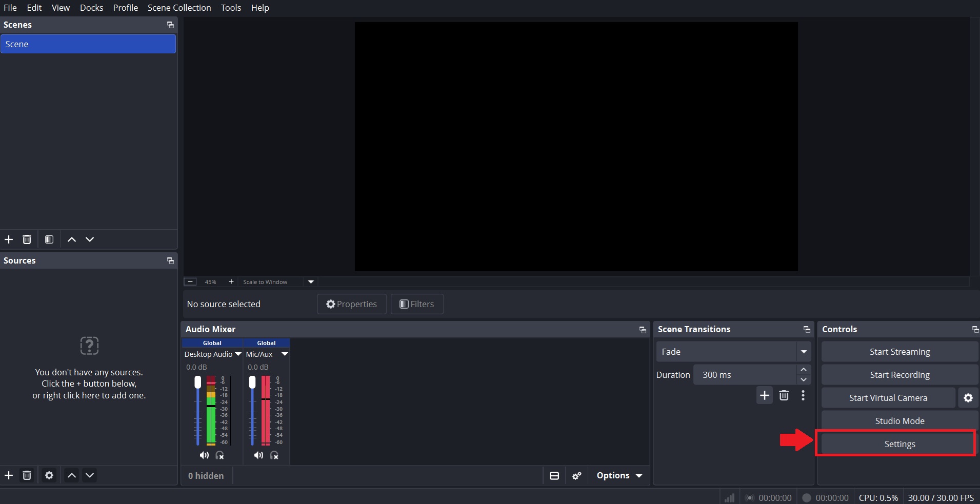Open advanced audio properties gears icon
The width and height of the screenshot is (980, 504).
click(x=577, y=476)
